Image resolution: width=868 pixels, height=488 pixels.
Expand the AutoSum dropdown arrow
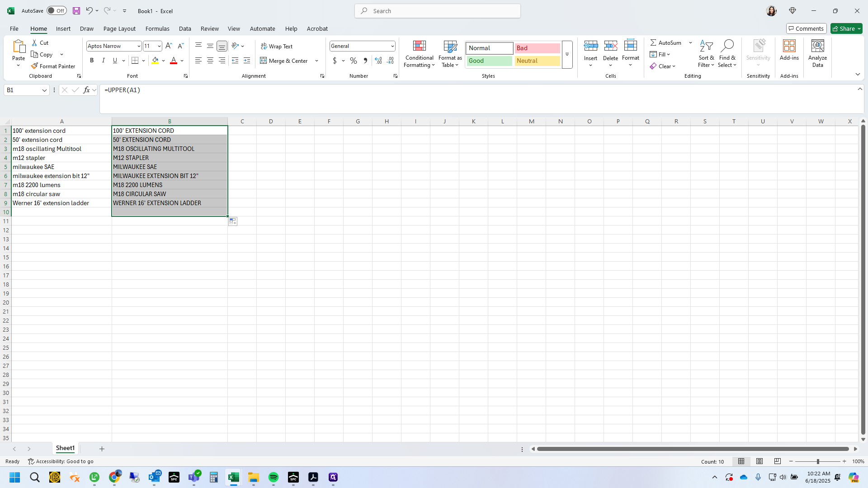690,43
